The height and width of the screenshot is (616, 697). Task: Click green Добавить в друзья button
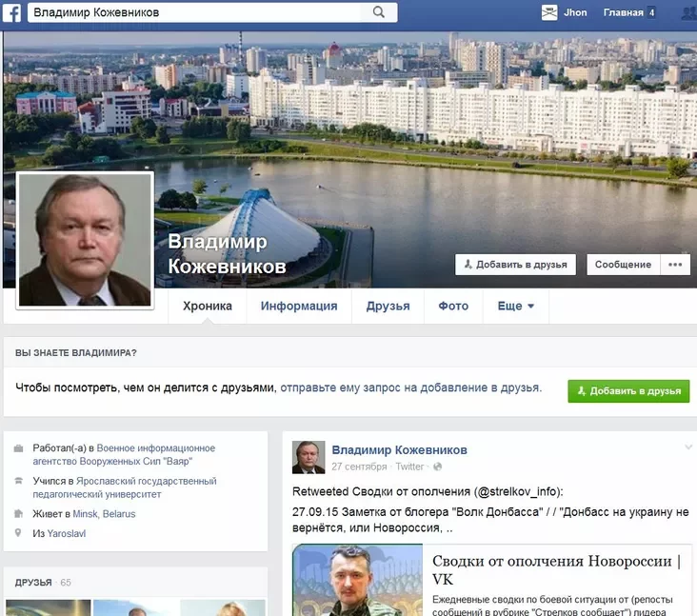[x=628, y=391]
